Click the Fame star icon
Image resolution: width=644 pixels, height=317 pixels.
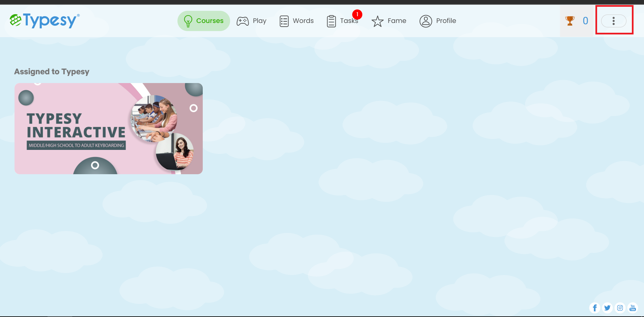coord(377,21)
